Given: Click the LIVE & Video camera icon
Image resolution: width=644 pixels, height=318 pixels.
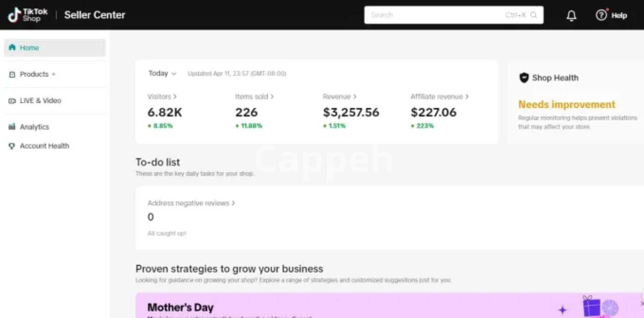Looking at the screenshot, I should click(12, 101).
